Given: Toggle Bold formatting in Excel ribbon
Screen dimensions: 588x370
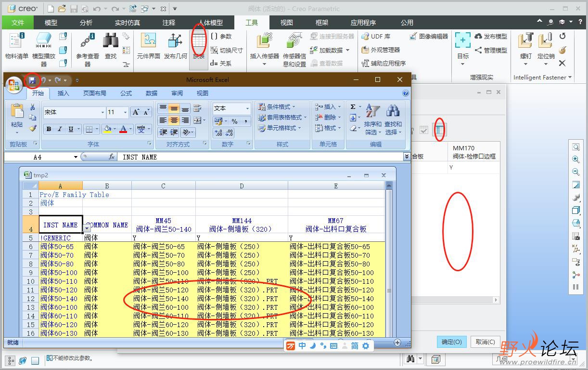Looking at the screenshot, I should point(49,129).
